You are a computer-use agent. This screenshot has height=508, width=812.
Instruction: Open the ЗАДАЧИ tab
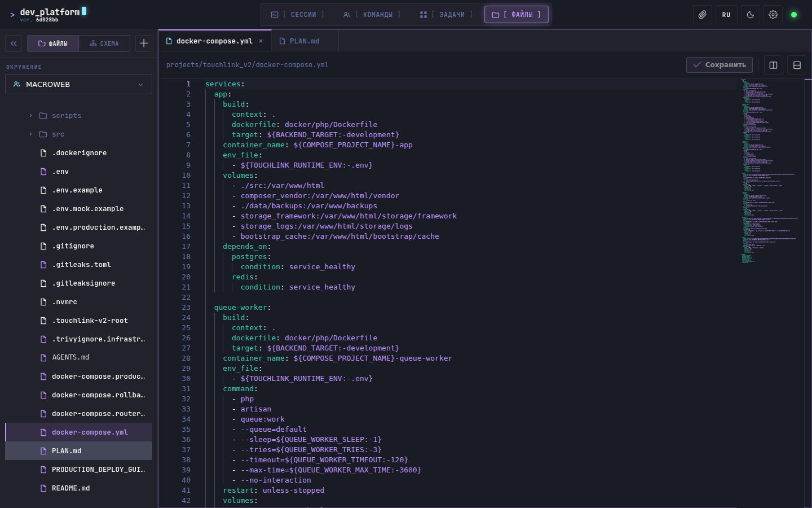pyautogui.click(x=447, y=15)
